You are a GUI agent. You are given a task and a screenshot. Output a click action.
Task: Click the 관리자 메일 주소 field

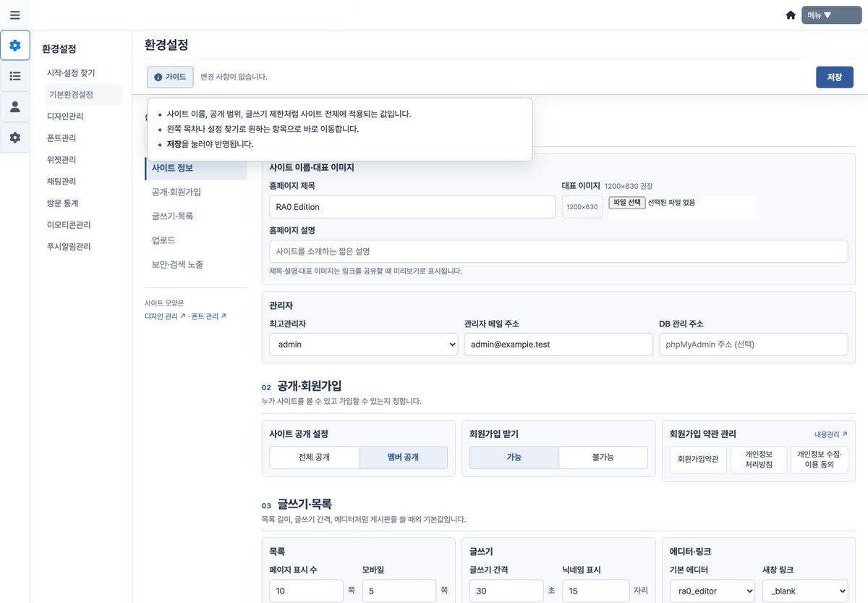point(558,345)
